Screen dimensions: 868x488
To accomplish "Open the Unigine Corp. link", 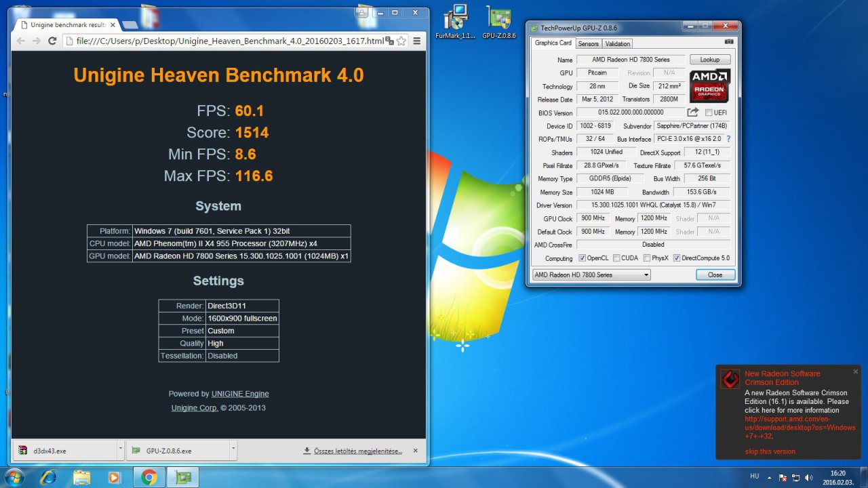I will click(x=195, y=408).
